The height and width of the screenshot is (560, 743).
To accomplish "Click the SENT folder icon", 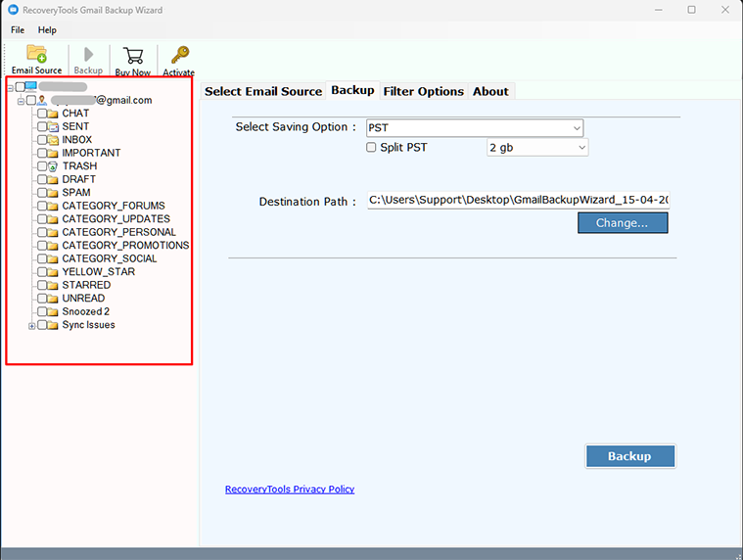I will pyautogui.click(x=53, y=126).
